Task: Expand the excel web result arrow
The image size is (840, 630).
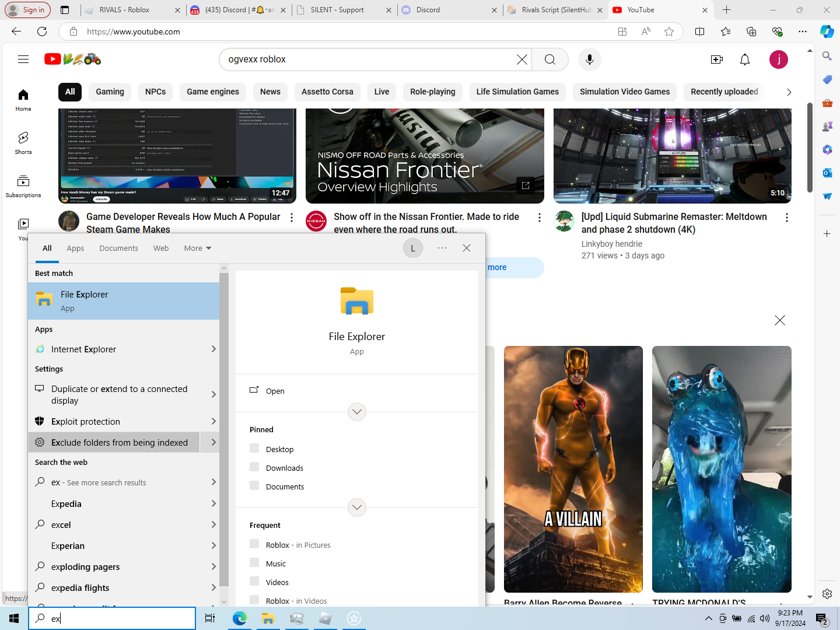Action: (213, 524)
